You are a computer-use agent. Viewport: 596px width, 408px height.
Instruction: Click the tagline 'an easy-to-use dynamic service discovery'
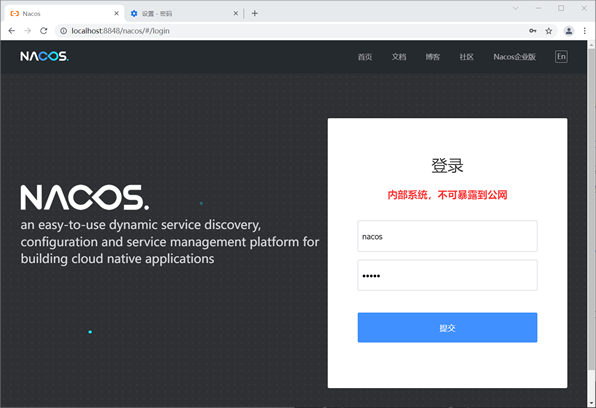click(x=141, y=225)
